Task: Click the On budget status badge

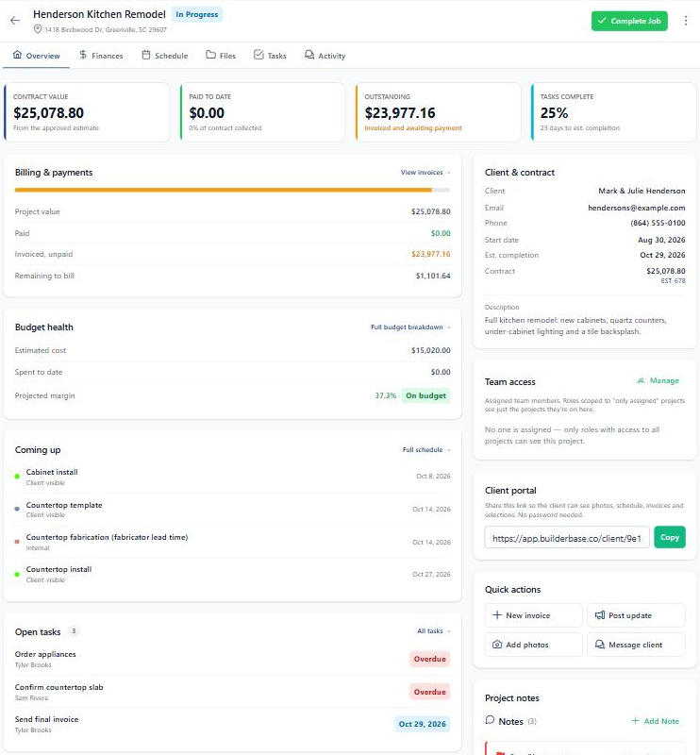Action: click(x=425, y=395)
